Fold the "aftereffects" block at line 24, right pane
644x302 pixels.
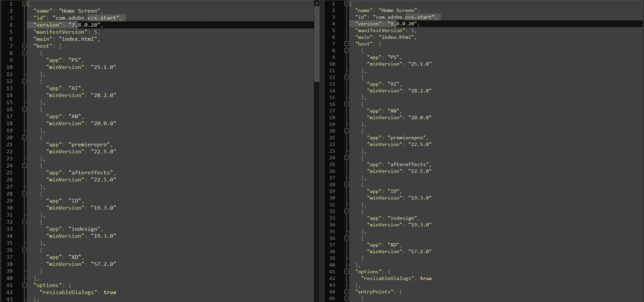346,158
